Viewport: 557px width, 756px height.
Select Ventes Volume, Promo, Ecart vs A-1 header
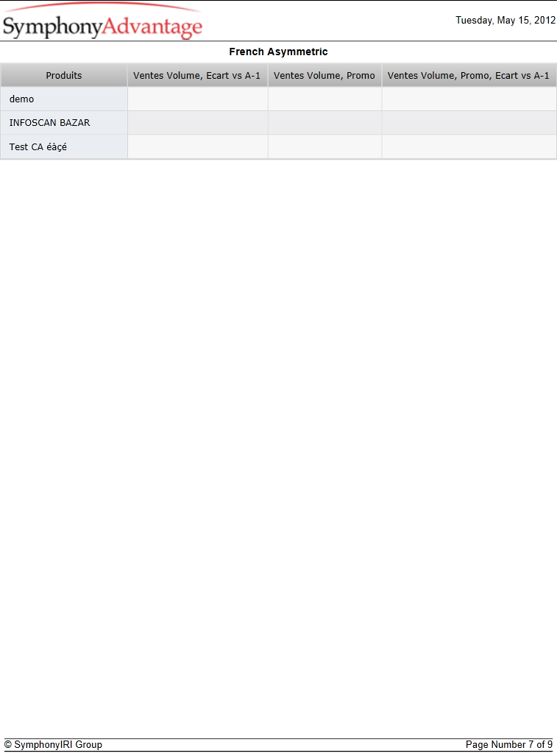coord(469,75)
